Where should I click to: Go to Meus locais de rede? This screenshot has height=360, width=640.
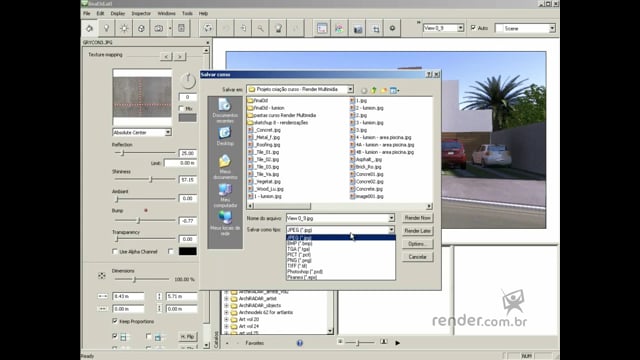point(225,223)
